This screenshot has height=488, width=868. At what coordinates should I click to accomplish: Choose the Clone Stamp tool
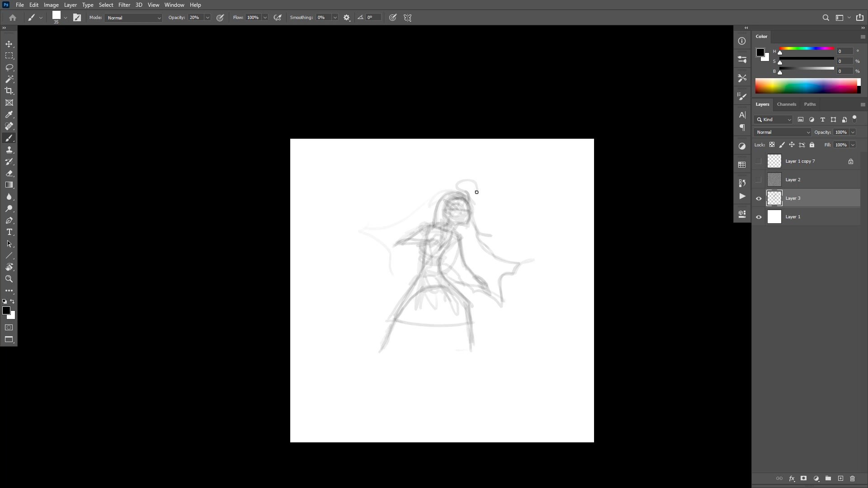(x=9, y=150)
